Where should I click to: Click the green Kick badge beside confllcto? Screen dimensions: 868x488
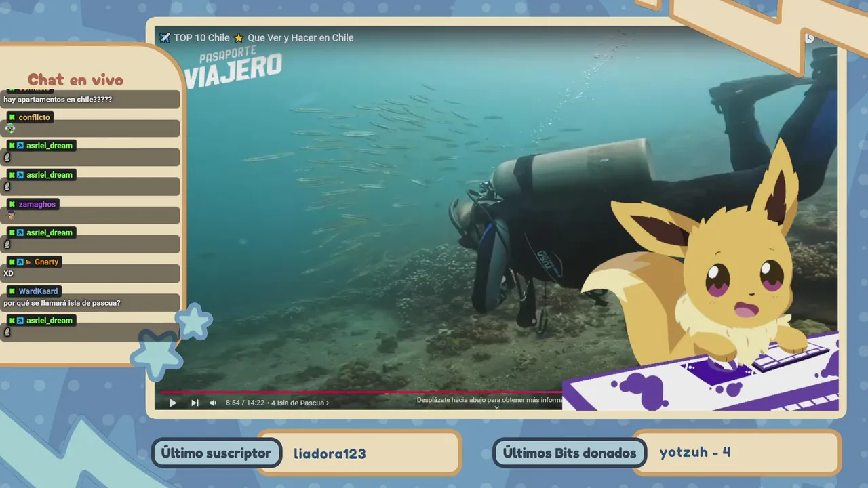pyautogui.click(x=12, y=117)
